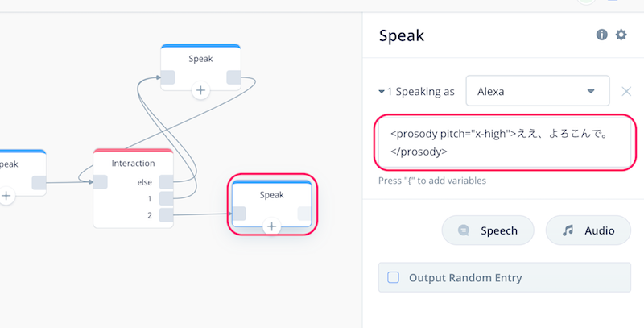Click the dropdown arrow beside Alexa
This screenshot has height=328, width=644.
[591, 91]
